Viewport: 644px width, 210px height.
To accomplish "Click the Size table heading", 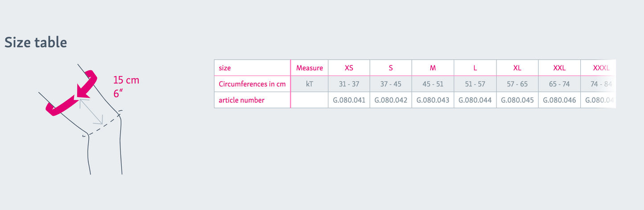I will (36, 42).
